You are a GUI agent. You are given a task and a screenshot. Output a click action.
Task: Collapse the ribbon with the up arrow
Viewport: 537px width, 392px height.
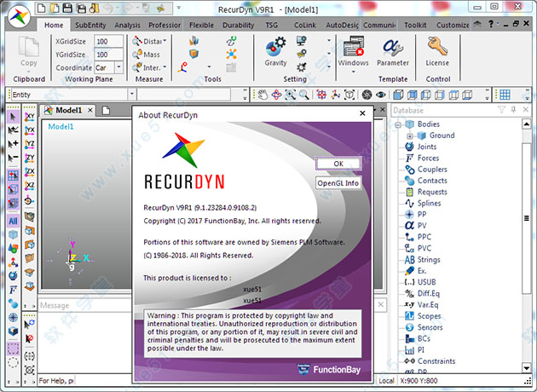[x=477, y=24]
